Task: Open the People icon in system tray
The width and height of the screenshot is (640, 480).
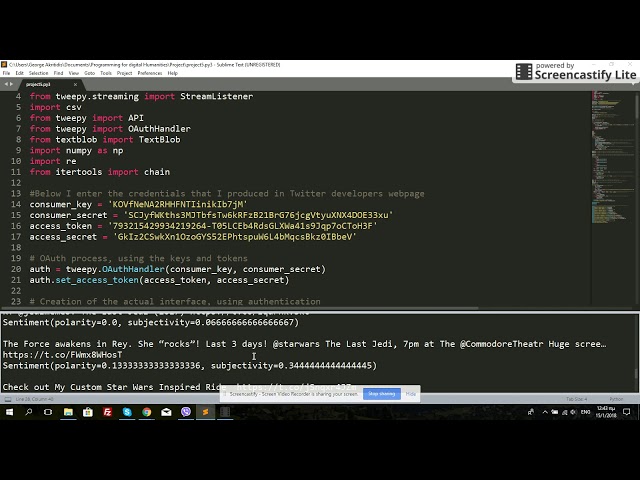Action: point(531,412)
